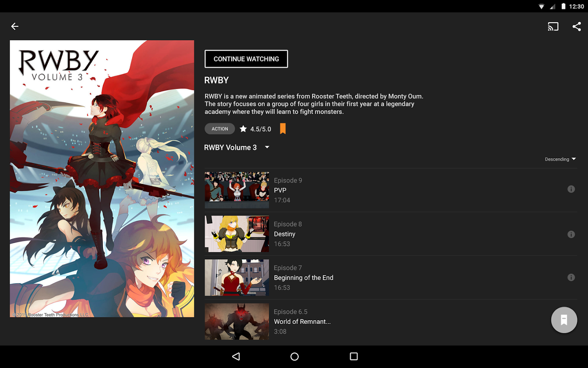Image resolution: width=588 pixels, height=368 pixels.
Task: Go back with the top-left arrow
Action: pos(15,27)
